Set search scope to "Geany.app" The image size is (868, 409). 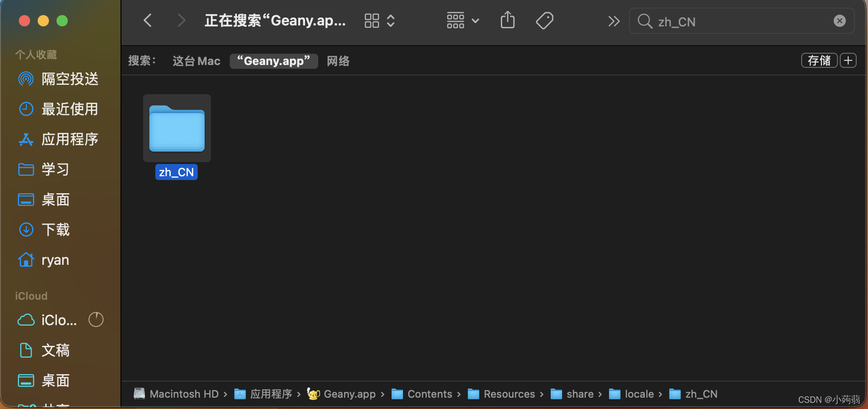click(273, 61)
